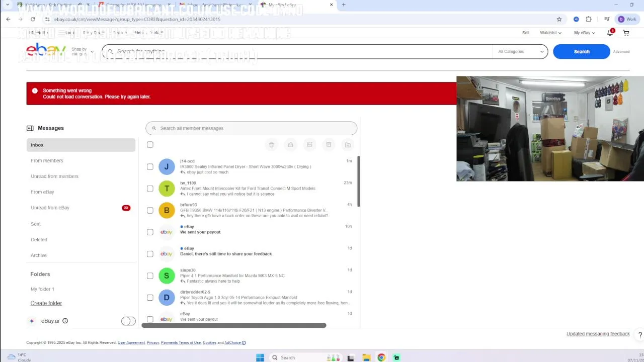Tick the checkbox for sinpe30 message
Screen dimensions: 644x362
tap(150, 276)
